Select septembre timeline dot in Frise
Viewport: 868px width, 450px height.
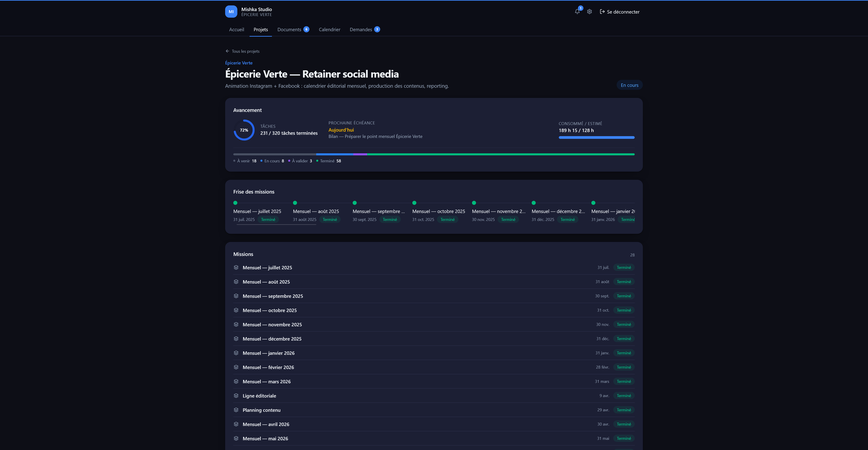pyautogui.click(x=355, y=203)
